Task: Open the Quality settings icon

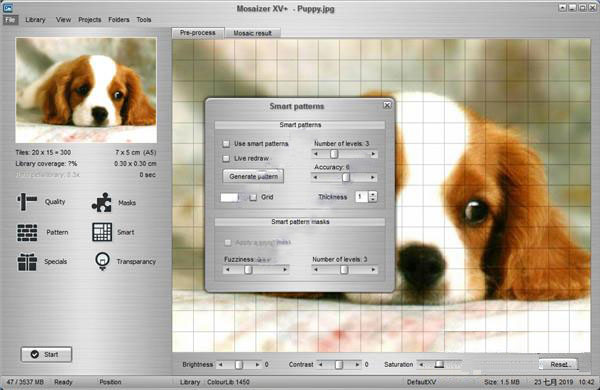Action: click(x=27, y=201)
